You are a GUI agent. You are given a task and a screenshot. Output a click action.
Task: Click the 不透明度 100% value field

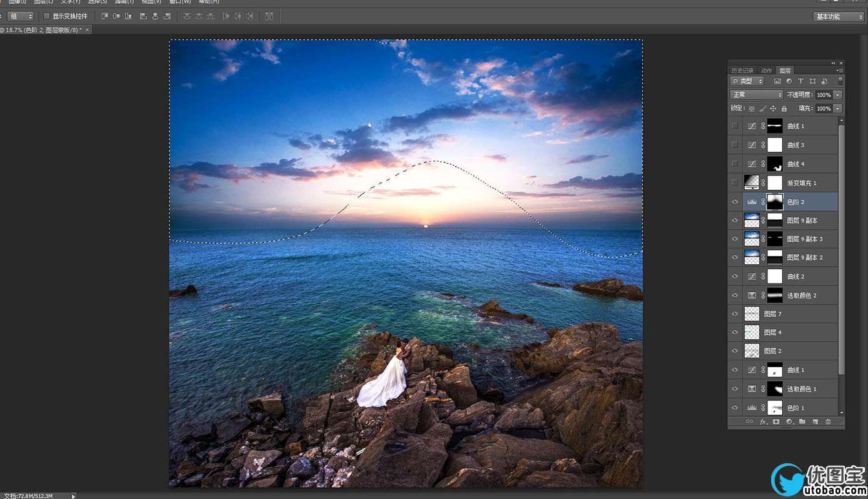824,95
